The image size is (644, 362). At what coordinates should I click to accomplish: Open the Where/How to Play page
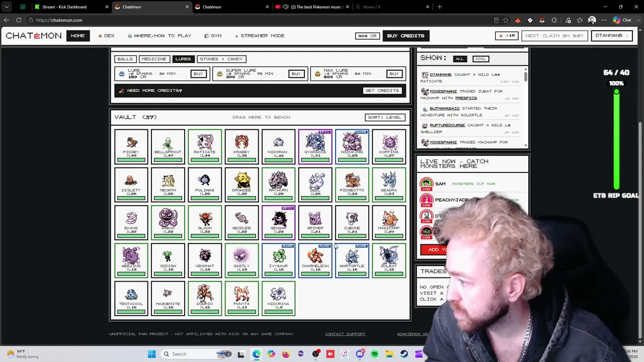(x=159, y=36)
